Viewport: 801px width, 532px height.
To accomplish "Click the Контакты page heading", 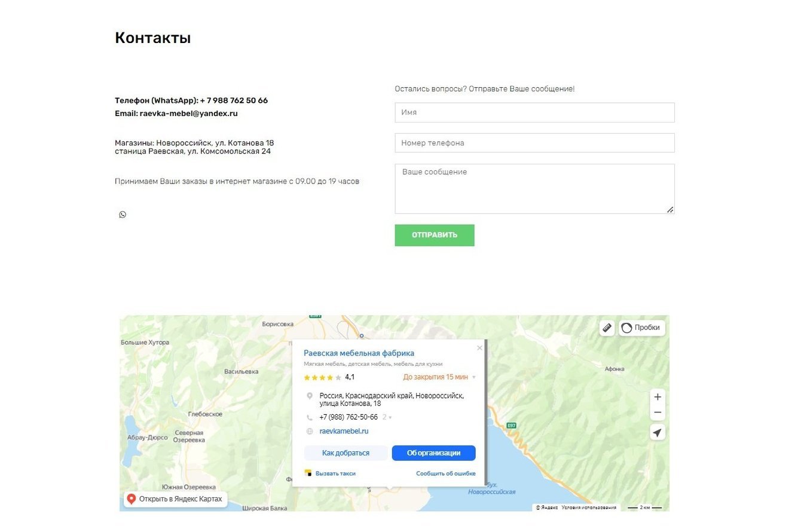I will click(x=152, y=38).
